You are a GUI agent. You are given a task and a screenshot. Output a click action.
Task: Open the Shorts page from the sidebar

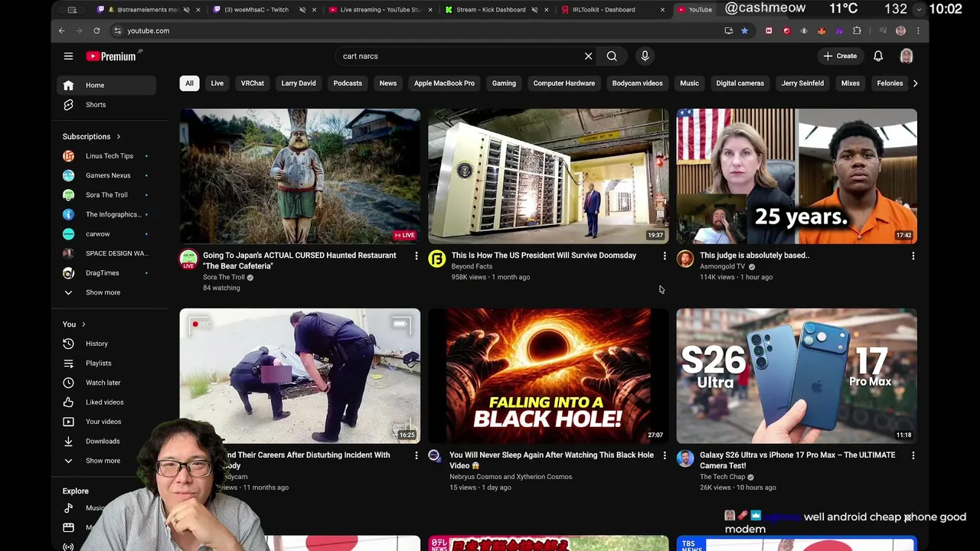tap(106, 105)
